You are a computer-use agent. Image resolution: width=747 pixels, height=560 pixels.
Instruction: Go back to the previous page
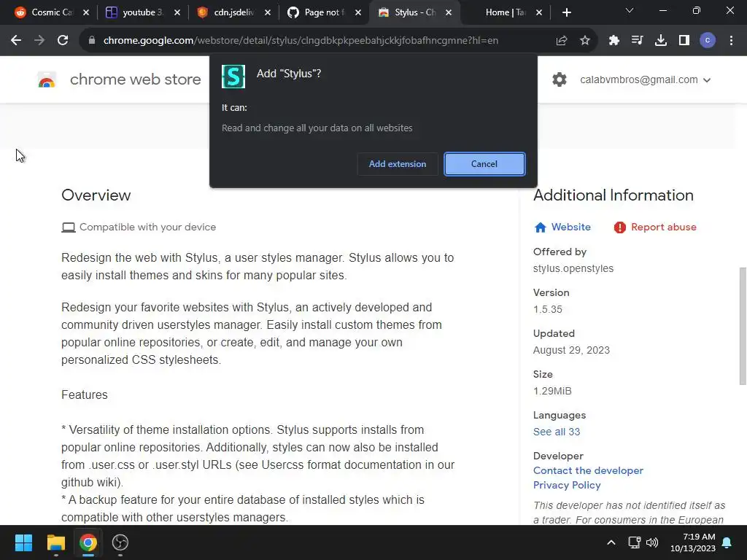16,41
